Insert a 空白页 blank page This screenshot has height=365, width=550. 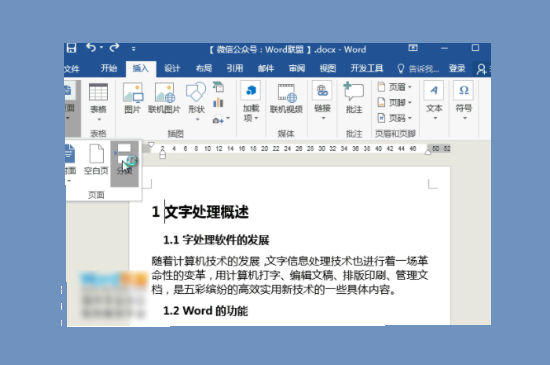(96, 159)
